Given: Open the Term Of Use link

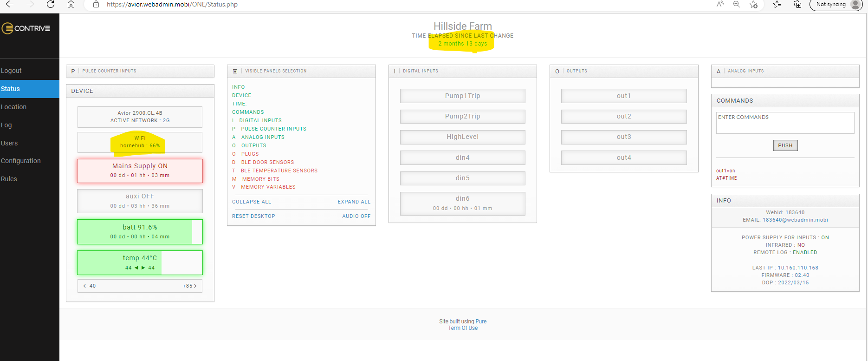Looking at the screenshot, I should coord(463,328).
